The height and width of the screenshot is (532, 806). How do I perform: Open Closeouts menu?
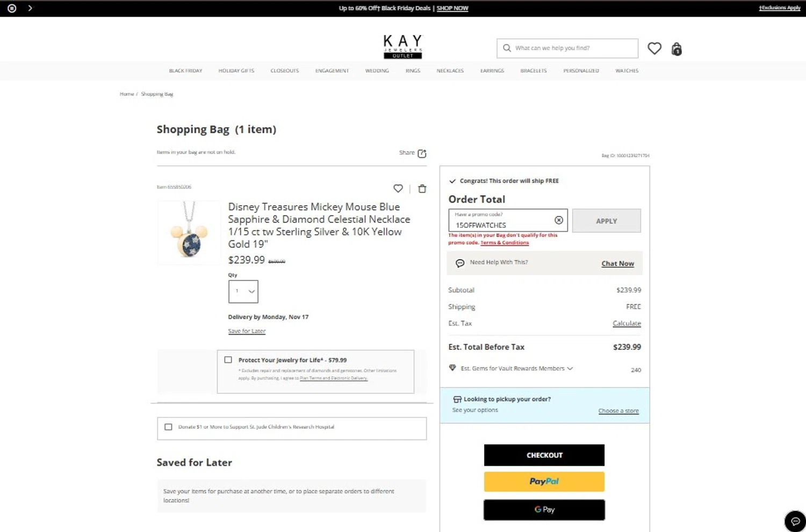coord(285,70)
